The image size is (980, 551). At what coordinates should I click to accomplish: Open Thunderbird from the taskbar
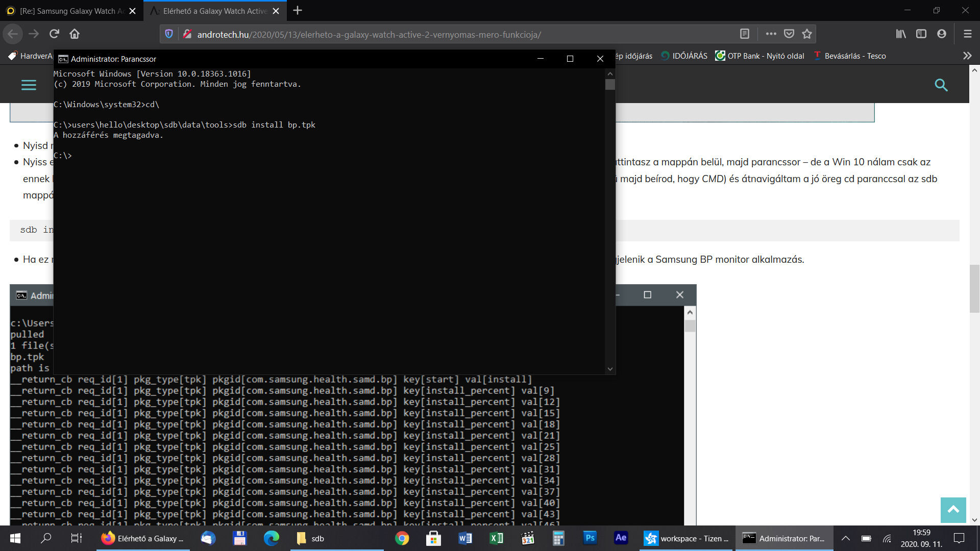coord(208,538)
